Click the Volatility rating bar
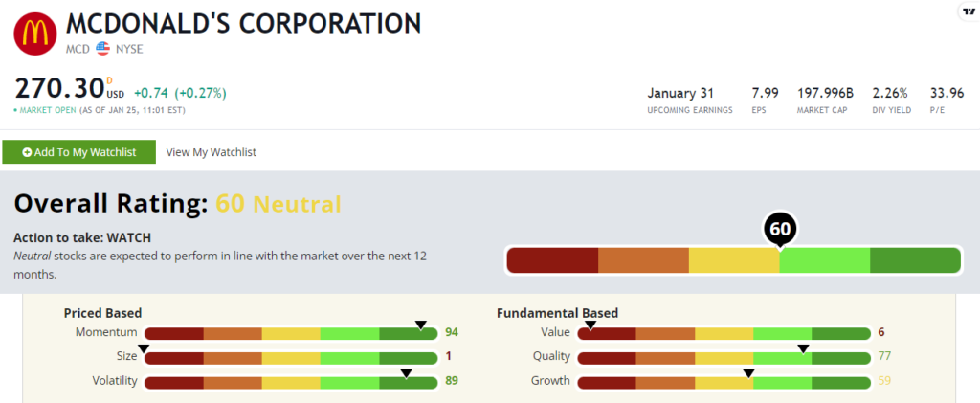980x403 pixels. (x=291, y=382)
